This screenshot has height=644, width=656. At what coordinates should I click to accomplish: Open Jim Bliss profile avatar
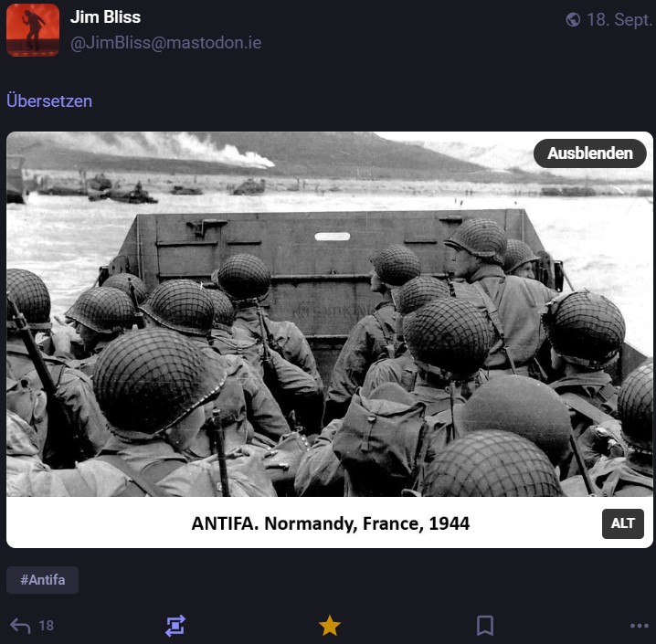click(33, 30)
